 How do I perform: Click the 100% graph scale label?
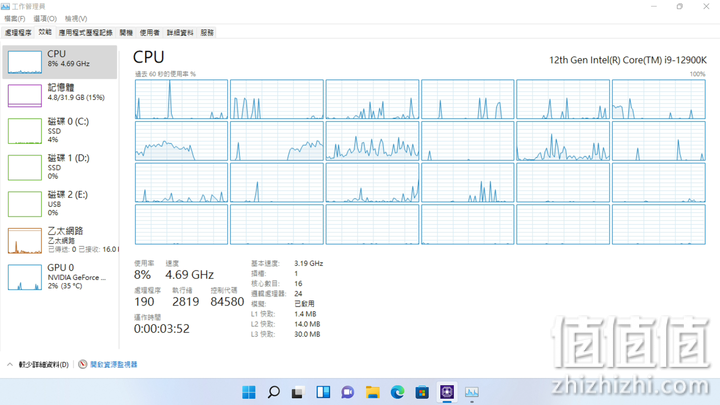tap(697, 74)
